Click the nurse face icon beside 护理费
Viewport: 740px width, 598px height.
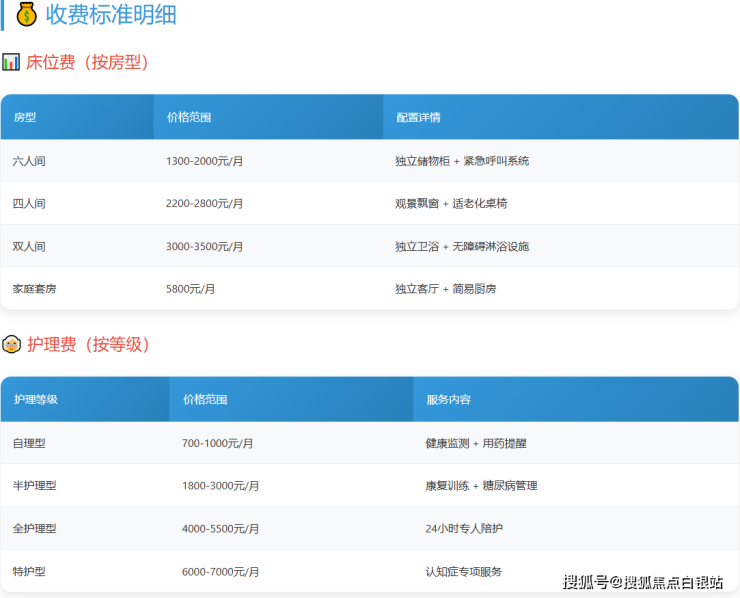(11, 345)
